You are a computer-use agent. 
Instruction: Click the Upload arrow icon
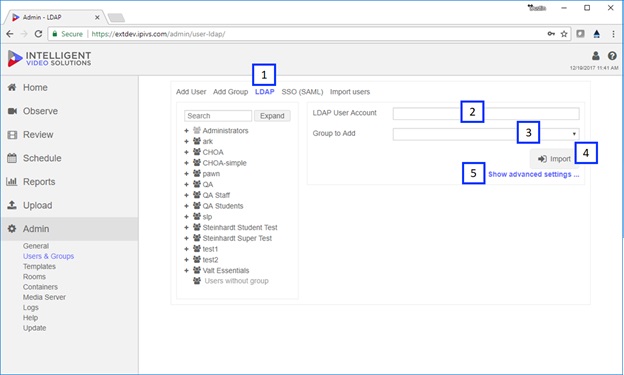point(12,205)
